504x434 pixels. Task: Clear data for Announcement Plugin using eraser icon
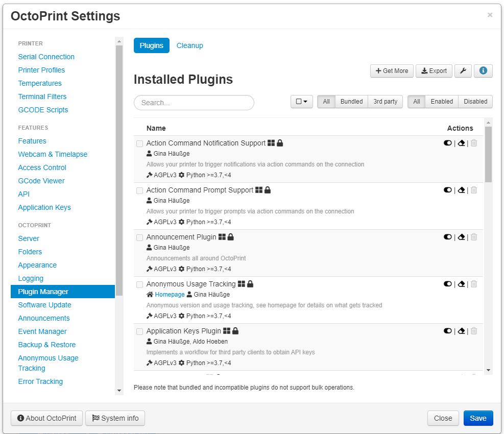(x=461, y=237)
